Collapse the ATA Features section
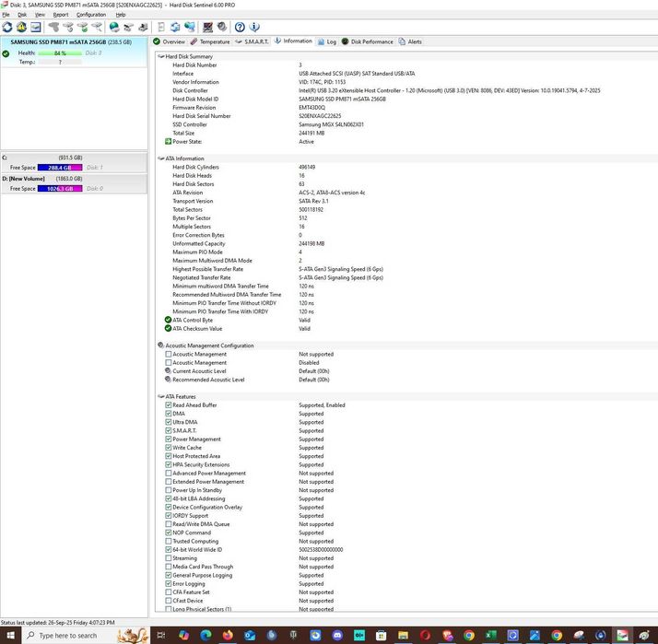Image resolution: width=658 pixels, height=644 pixels. coord(160,396)
